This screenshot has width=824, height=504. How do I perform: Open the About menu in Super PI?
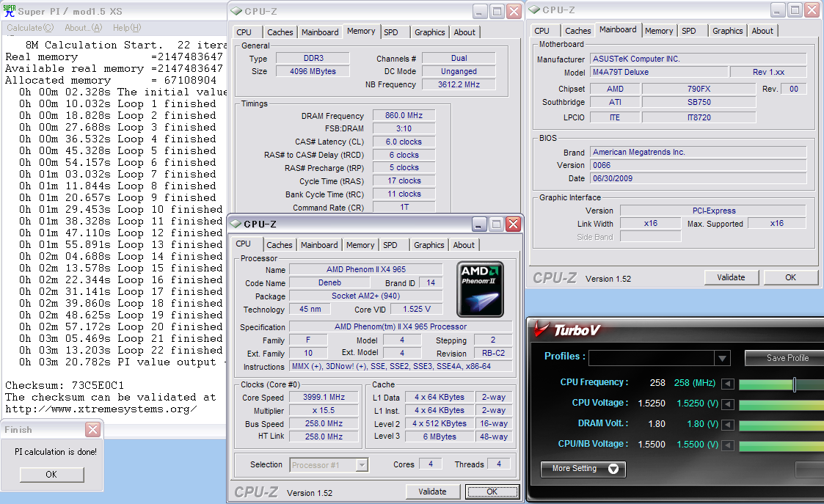(83, 28)
